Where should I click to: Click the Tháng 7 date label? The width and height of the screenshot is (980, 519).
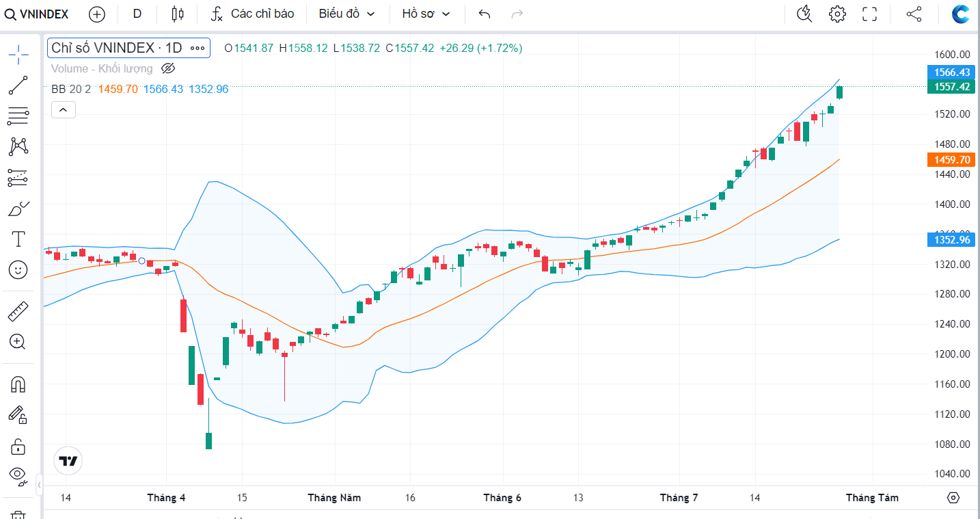click(x=679, y=498)
